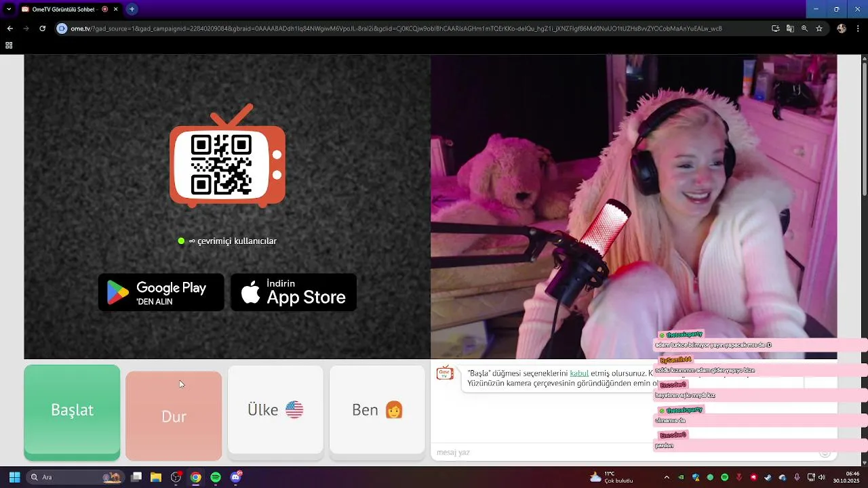This screenshot has width=868, height=488.
Task: Open the zoom magnifier icon in address bar
Action: [804, 28]
